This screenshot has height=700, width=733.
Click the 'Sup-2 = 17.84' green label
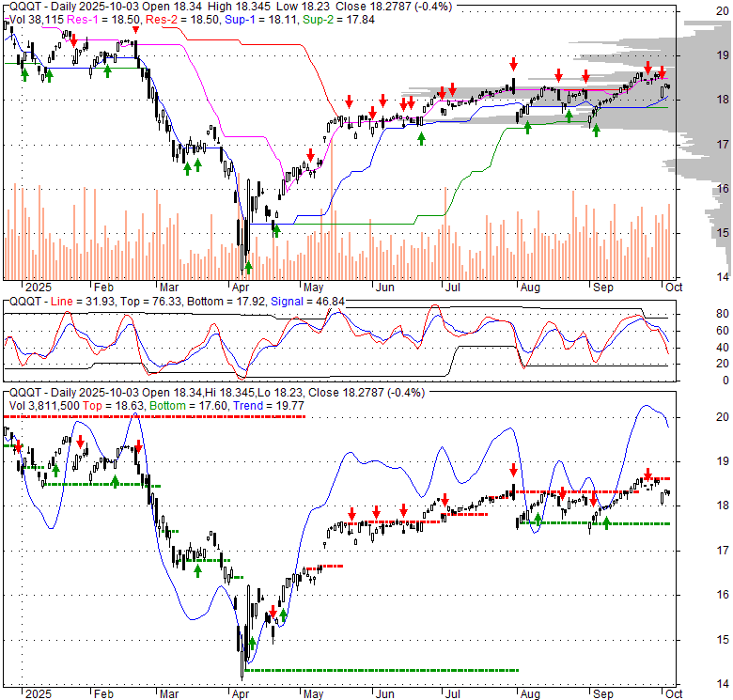(x=338, y=20)
